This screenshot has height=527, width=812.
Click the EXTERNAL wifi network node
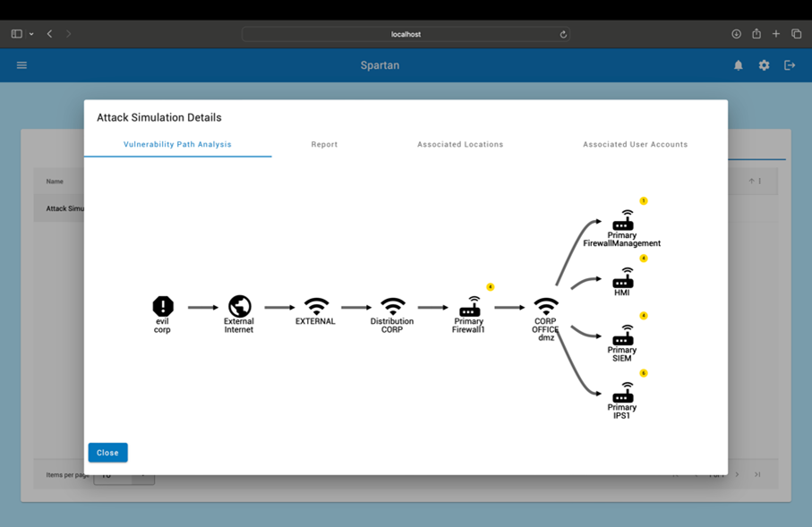coord(316,305)
